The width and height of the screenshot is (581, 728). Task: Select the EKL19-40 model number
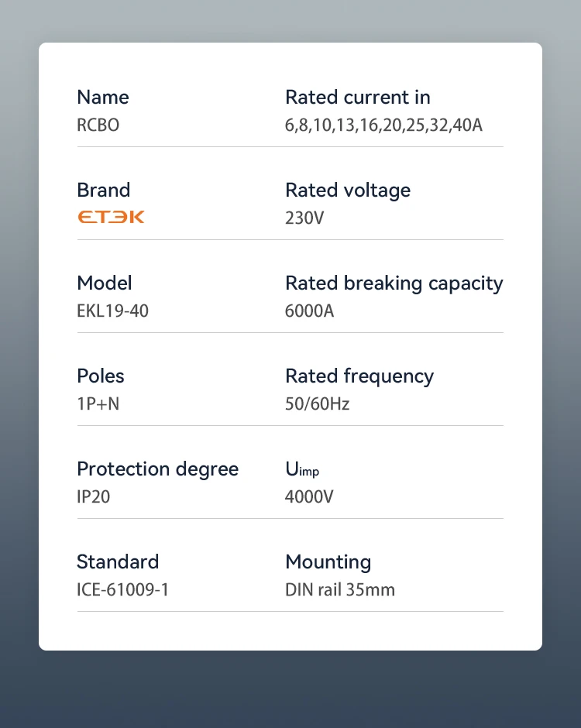click(x=113, y=311)
